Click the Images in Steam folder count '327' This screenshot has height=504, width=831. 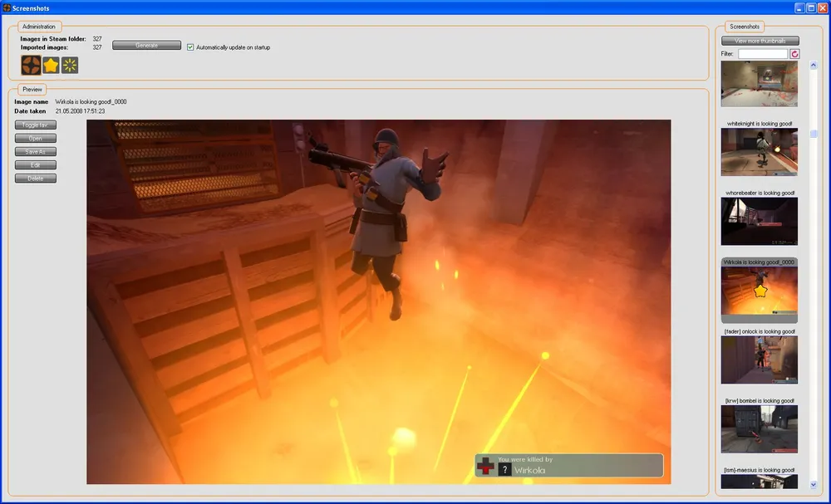point(97,39)
